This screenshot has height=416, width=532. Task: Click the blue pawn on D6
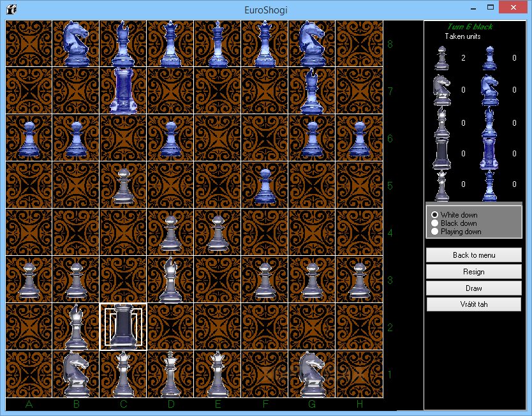(170, 138)
